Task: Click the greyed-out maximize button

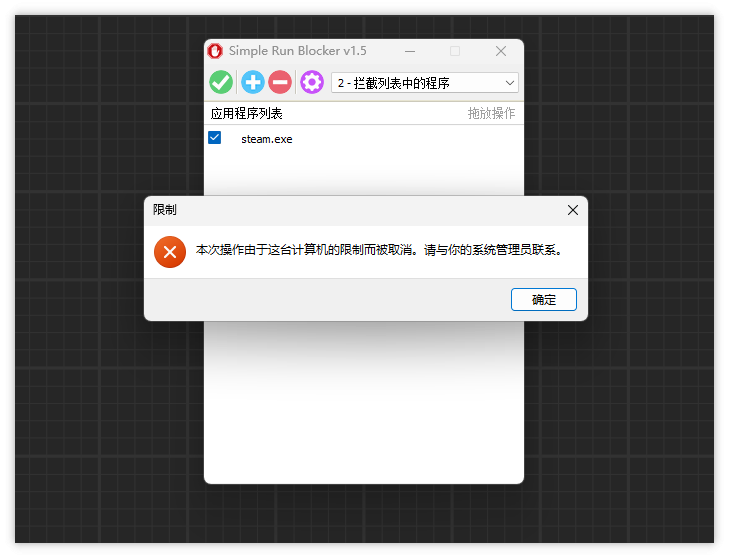Action: click(x=455, y=51)
